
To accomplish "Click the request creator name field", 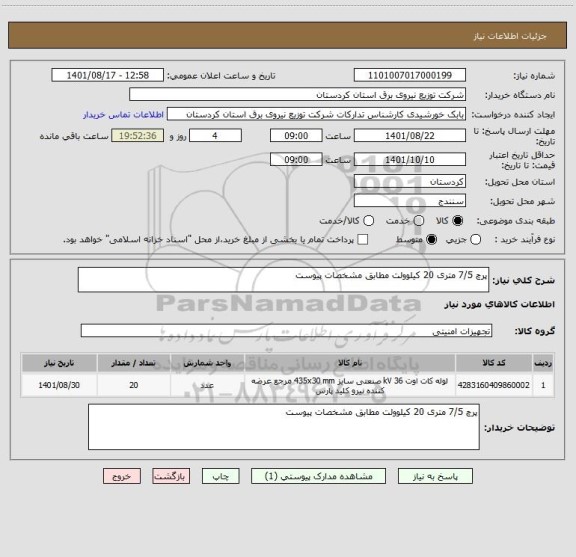I will pyautogui.click(x=316, y=114).
